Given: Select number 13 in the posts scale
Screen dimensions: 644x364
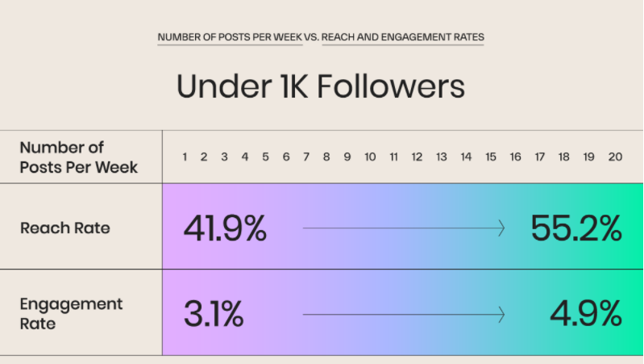Looking at the screenshot, I should [442, 157].
